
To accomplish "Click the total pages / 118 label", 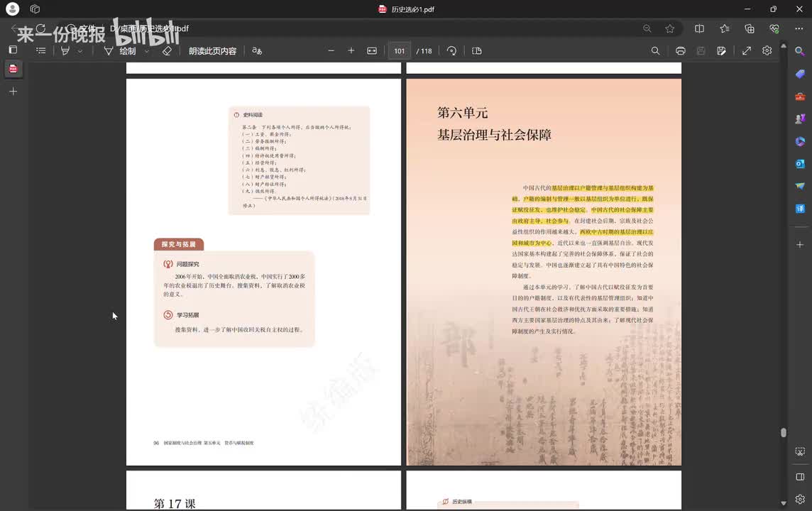I will coord(424,50).
